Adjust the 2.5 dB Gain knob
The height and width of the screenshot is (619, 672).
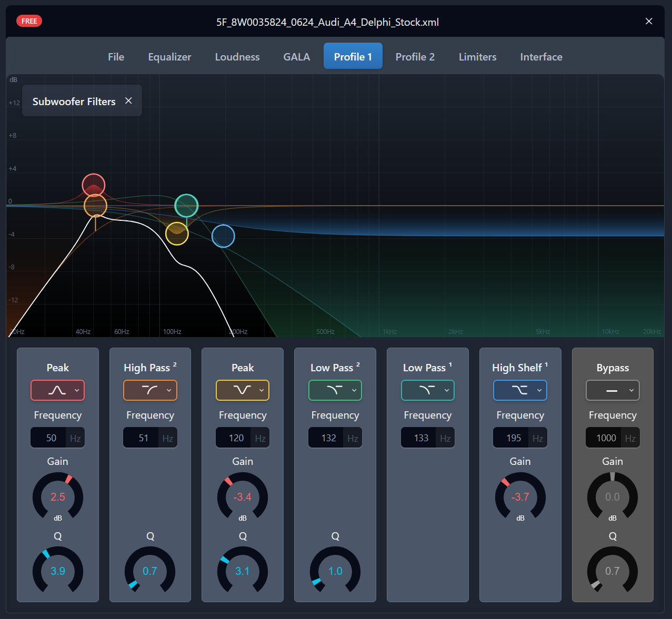pyautogui.click(x=57, y=496)
